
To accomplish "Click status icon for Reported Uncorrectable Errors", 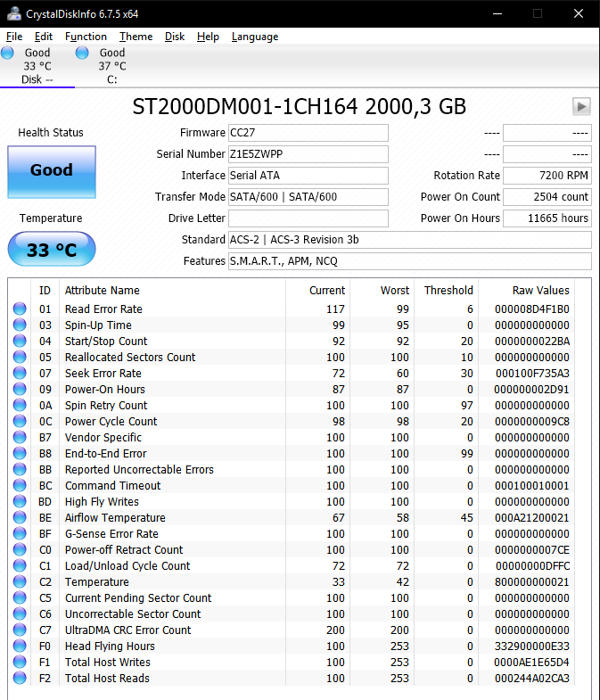I will pos(20,470).
